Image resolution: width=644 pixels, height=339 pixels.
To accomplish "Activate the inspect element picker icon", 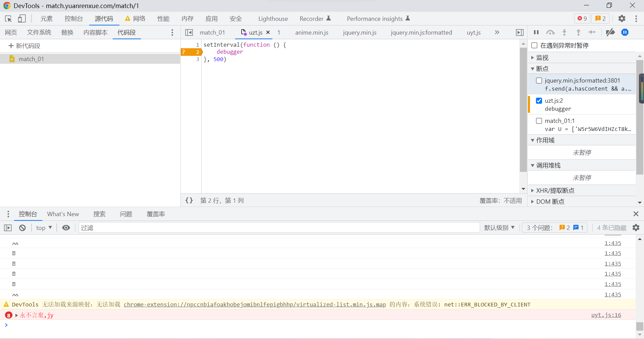I will point(8,19).
